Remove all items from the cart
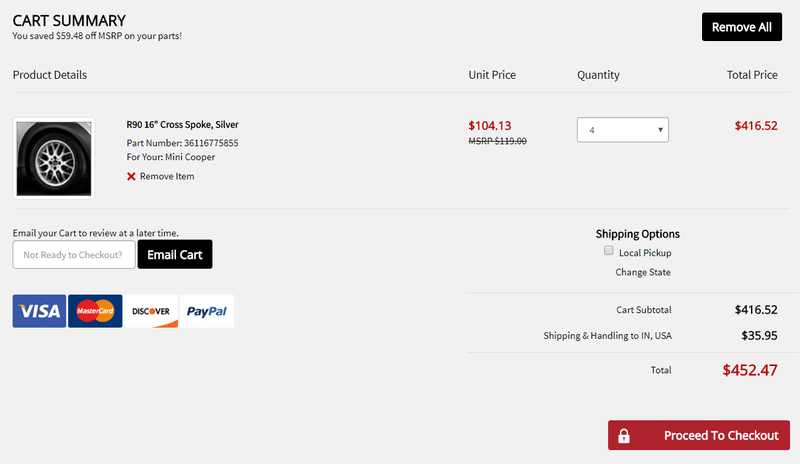Viewport: 800px width, 464px height. (x=741, y=27)
